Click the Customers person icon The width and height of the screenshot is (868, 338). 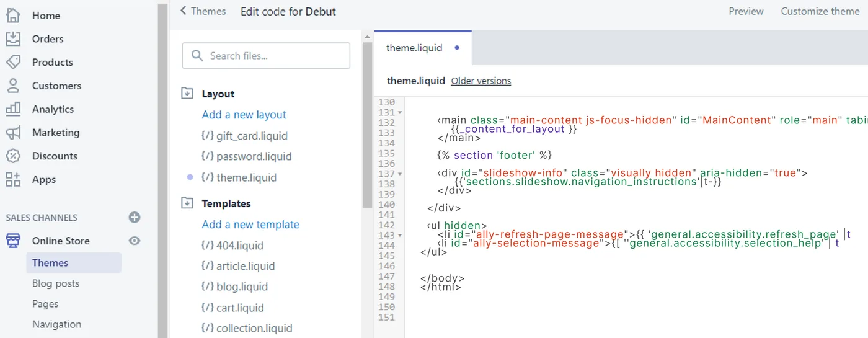coord(13,86)
